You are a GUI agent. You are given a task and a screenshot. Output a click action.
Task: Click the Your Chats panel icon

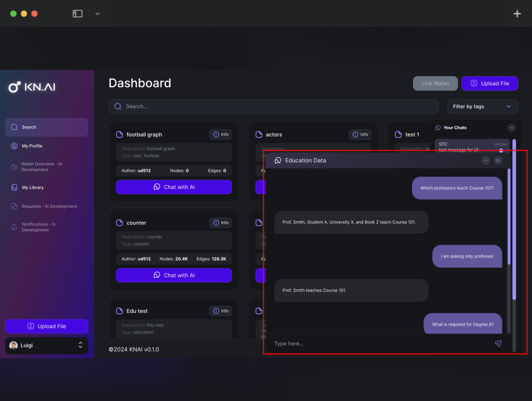click(438, 128)
